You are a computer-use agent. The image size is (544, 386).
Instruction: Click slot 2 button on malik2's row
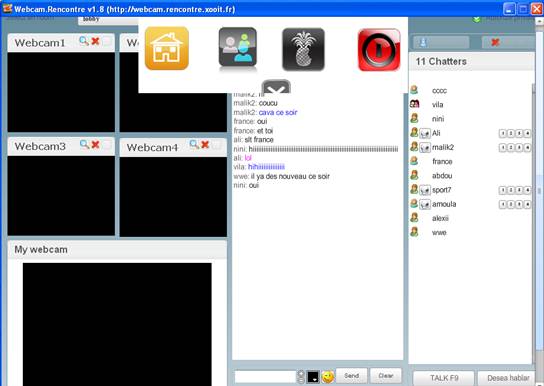coord(511,147)
